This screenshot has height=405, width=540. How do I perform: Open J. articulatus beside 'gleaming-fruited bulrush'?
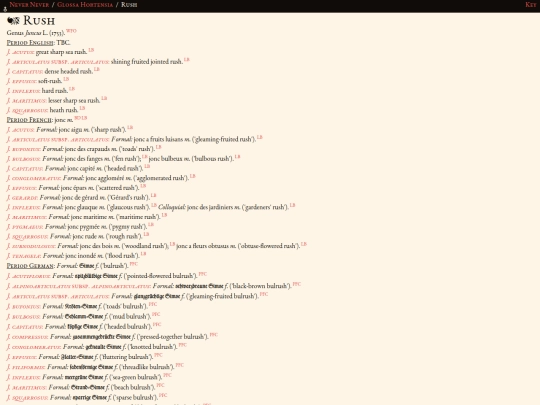(x=58, y=296)
